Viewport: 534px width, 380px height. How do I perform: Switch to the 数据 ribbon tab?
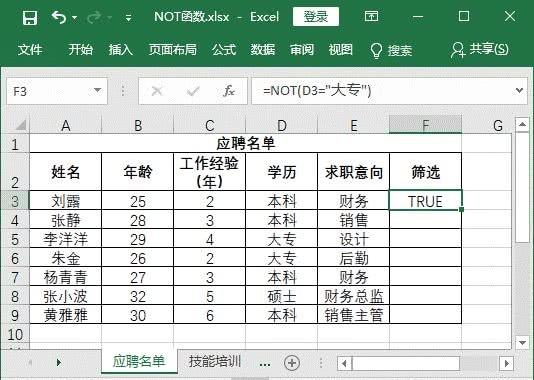point(263,50)
